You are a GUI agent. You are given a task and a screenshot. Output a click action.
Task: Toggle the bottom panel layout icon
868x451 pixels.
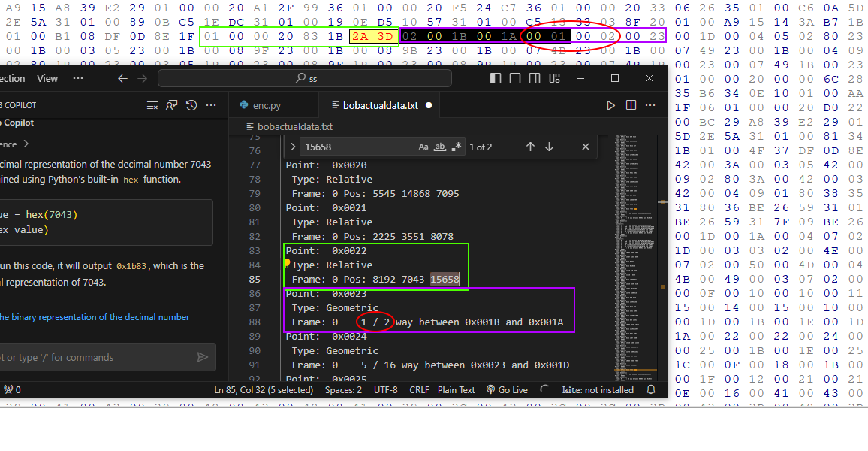515,78
